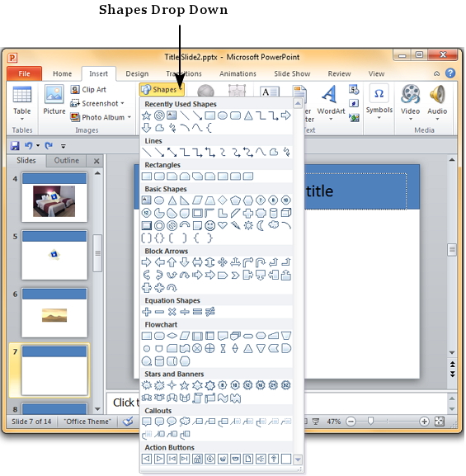Select slide 6 thumbnail
466x476 pixels.
coord(54,313)
